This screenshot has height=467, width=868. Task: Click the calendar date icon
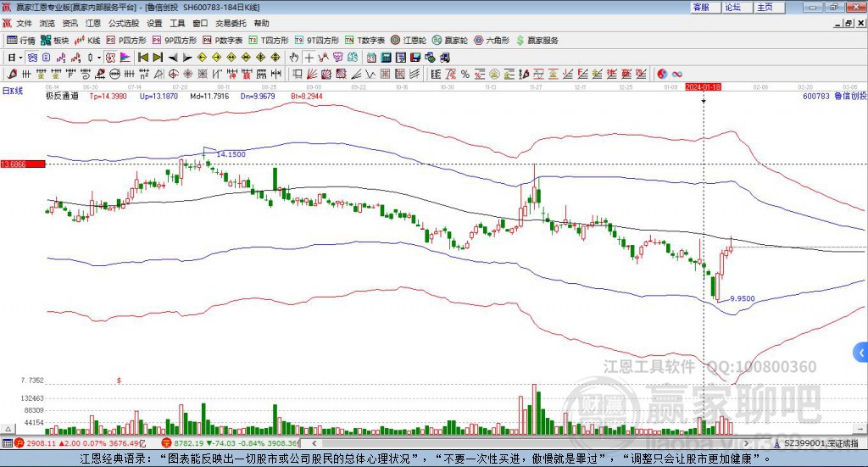click(371, 58)
